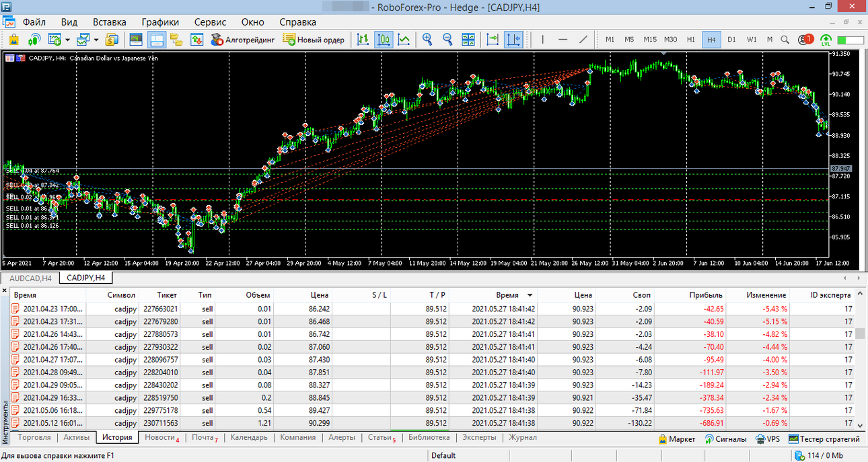Select the D1 timeframe

click(731, 40)
